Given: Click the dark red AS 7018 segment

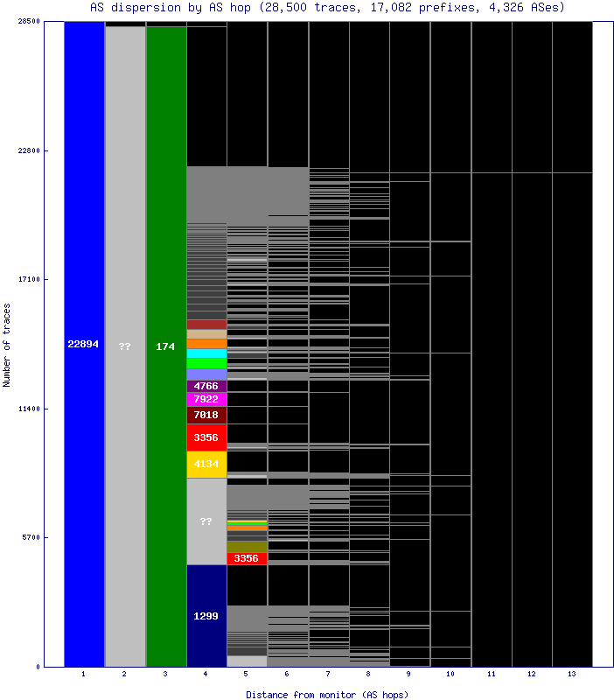Looking at the screenshot, I should [206, 415].
